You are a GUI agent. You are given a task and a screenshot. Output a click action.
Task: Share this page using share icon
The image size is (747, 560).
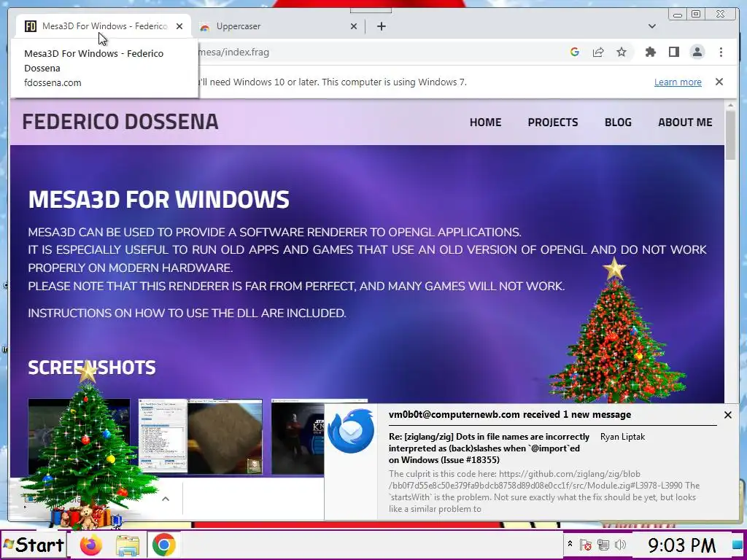[598, 52]
